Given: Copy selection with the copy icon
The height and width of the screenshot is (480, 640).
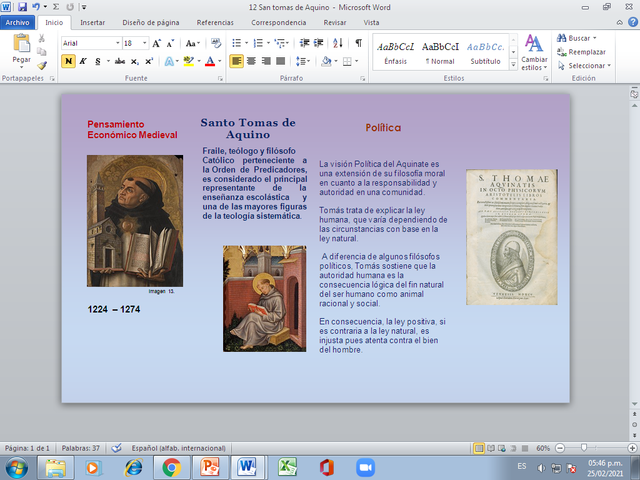Looking at the screenshot, I should [x=42, y=52].
